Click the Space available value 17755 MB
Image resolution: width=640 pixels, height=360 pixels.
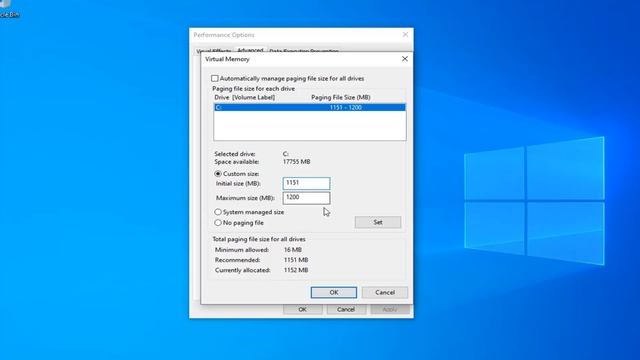click(297, 162)
